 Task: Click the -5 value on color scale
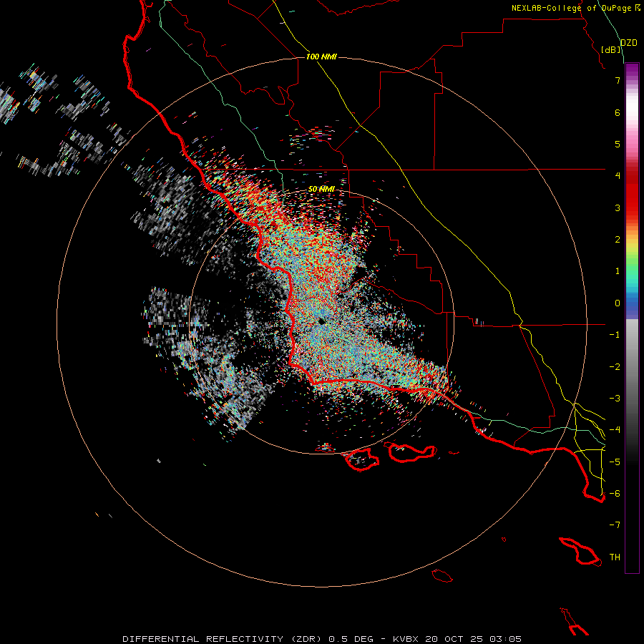point(615,462)
